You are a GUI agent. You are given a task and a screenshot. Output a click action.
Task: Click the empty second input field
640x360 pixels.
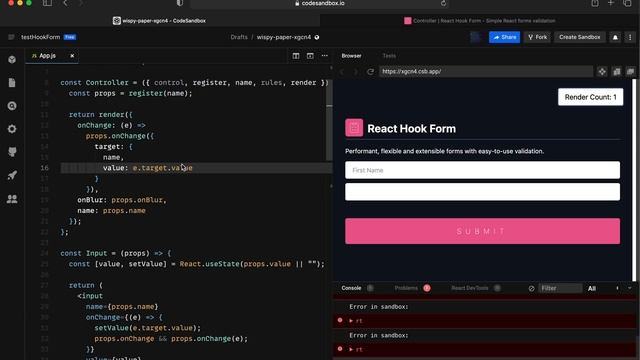(482, 192)
